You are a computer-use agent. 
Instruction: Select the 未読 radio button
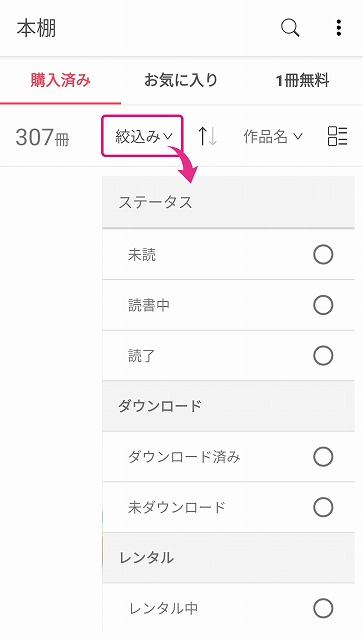323,255
